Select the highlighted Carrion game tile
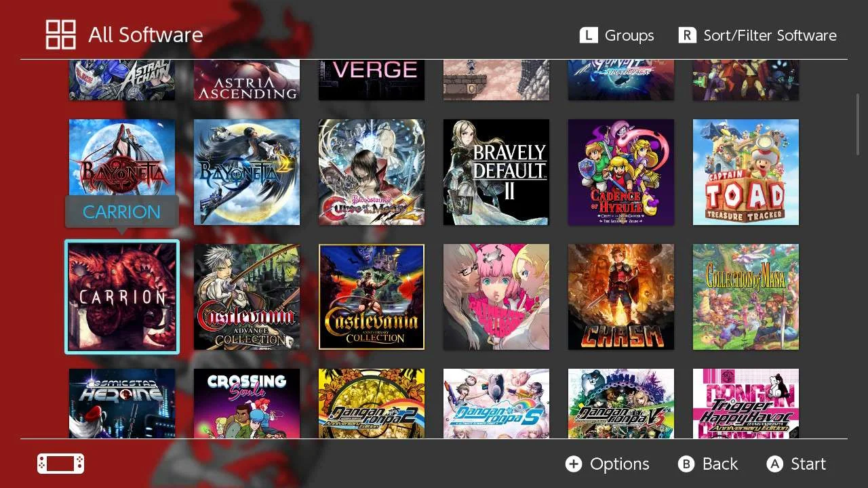 [x=122, y=297]
